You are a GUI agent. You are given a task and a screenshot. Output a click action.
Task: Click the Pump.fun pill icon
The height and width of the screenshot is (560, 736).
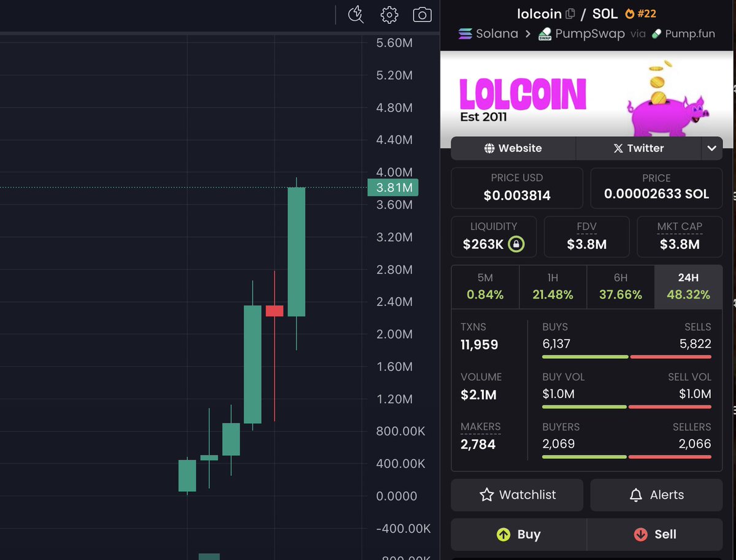pyautogui.click(x=657, y=34)
